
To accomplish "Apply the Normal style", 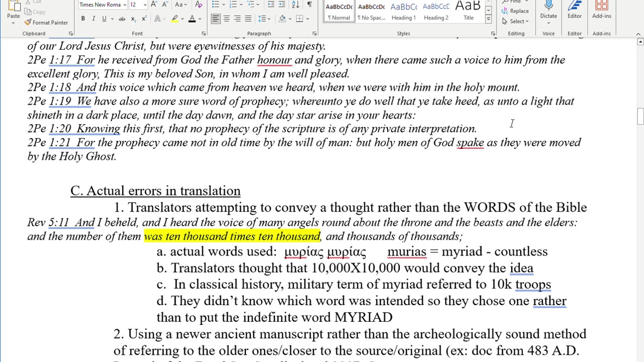I will pos(339,12).
